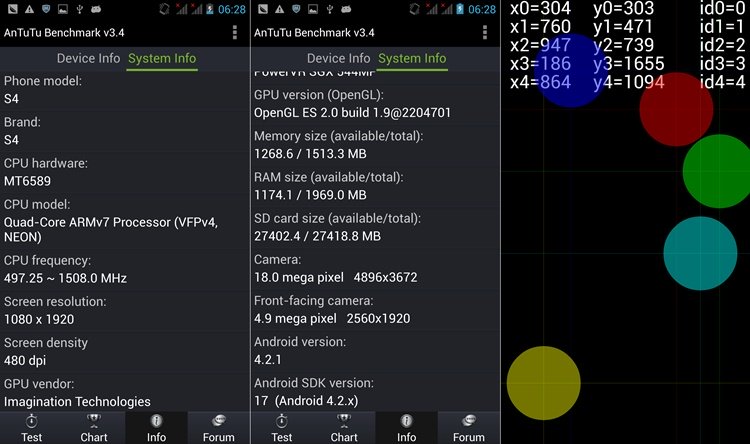Tap battery icon in middle status bar
Image resolution: width=750 pixels, height=444 pixels.
[460, 9]
